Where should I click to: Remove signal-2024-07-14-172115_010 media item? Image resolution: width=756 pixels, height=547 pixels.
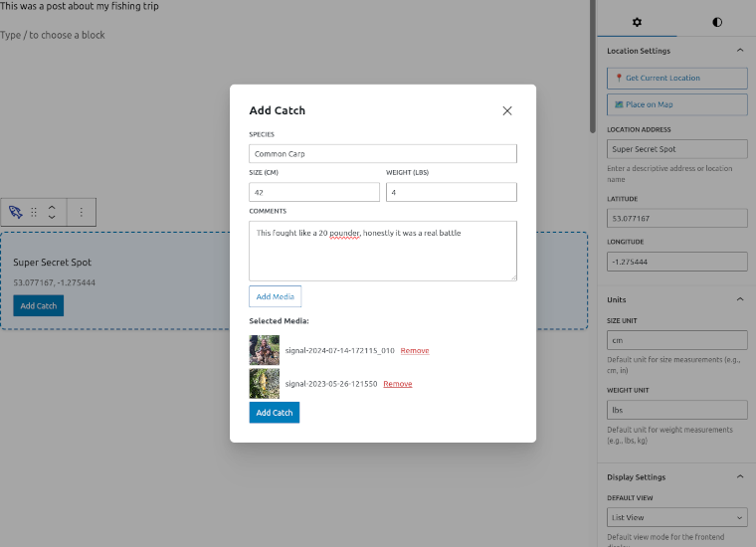click(x=415, y=351)
